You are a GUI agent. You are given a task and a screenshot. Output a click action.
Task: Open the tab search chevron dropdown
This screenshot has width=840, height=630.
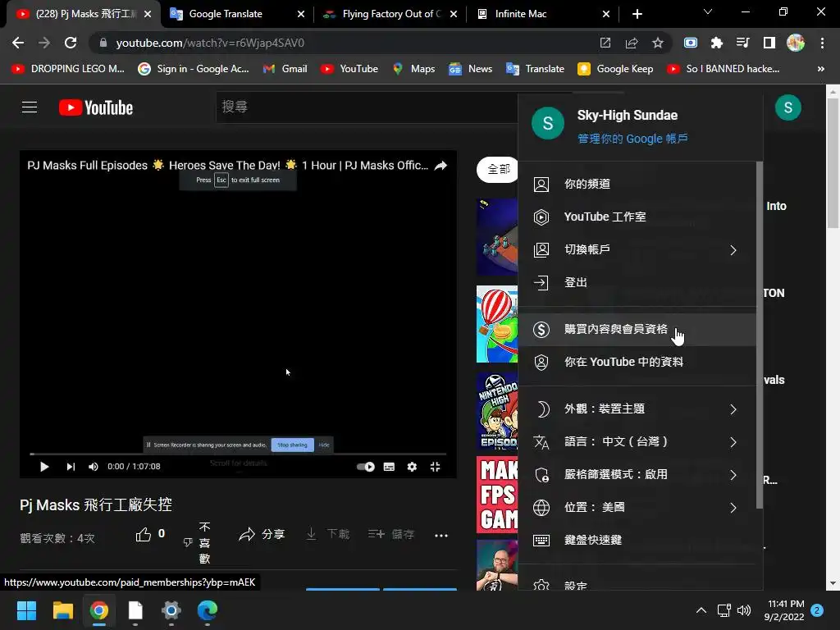pos(708,11)
